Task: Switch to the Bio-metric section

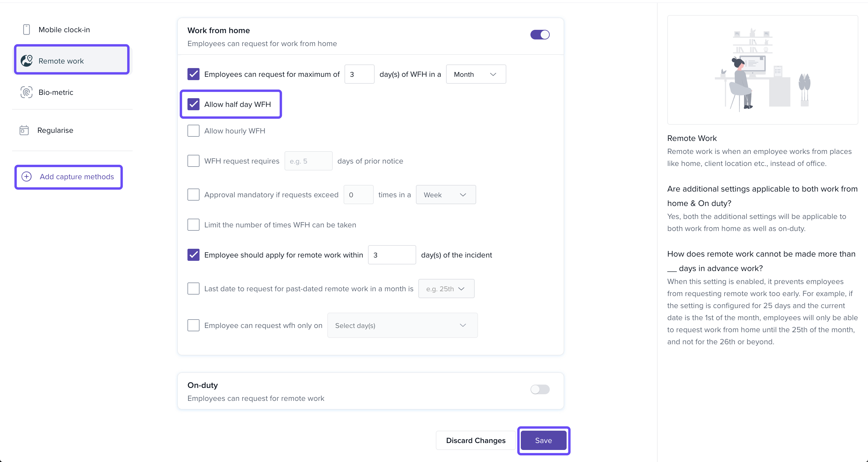Action: (x=55, y=92)
